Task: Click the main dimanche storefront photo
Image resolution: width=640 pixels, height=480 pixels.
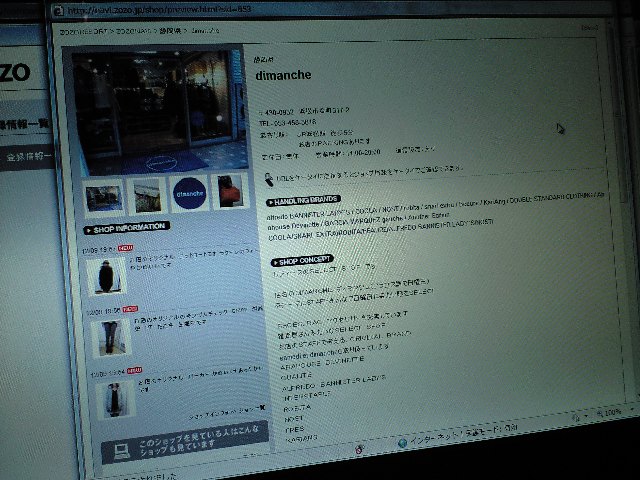Action: coord(159,111)
